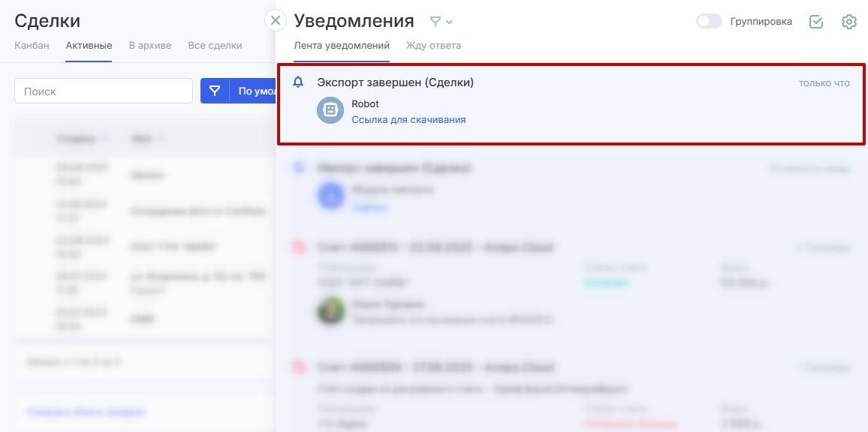Viewport: 868px width, 432px height.
Task: Open the В архиве tab
Action: [150, 46]
